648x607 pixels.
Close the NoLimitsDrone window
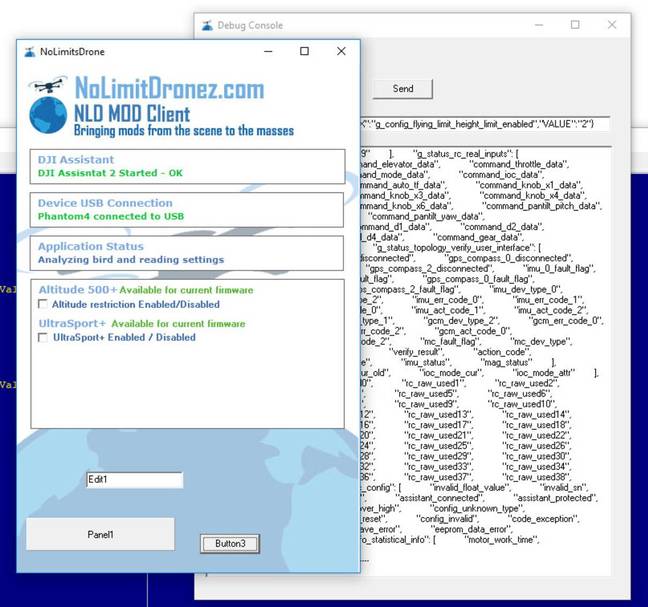[x=341, y=51]
